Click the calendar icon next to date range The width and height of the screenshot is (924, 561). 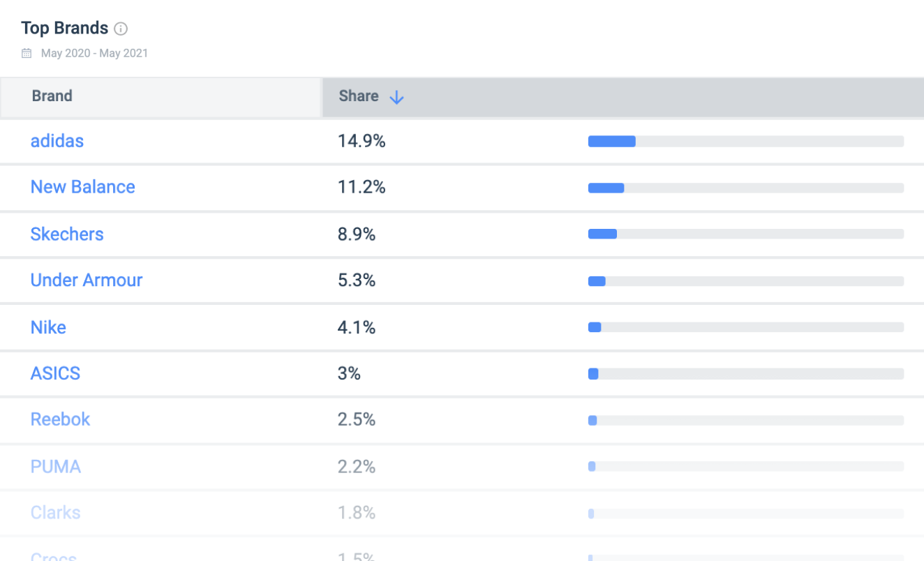(x=27, y=53)
